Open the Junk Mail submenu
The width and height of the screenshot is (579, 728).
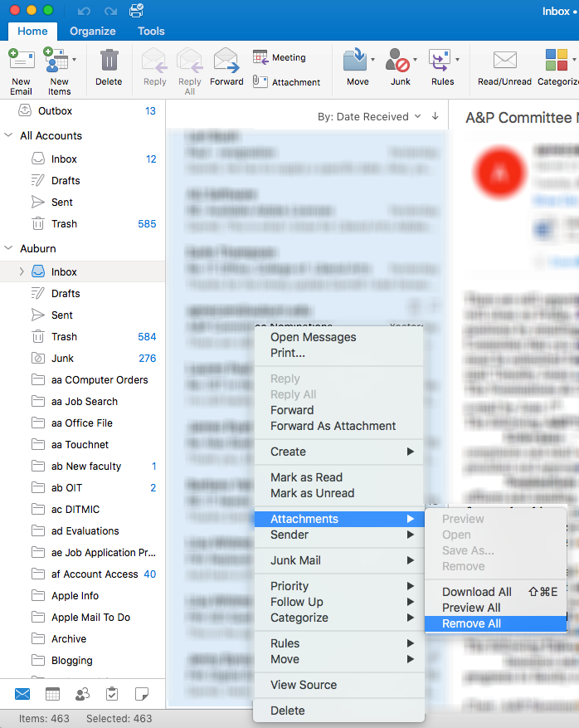tap(339, 560)
